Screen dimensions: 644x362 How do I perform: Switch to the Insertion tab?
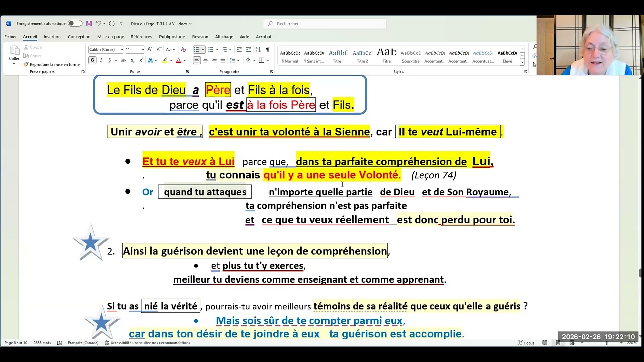52,37
